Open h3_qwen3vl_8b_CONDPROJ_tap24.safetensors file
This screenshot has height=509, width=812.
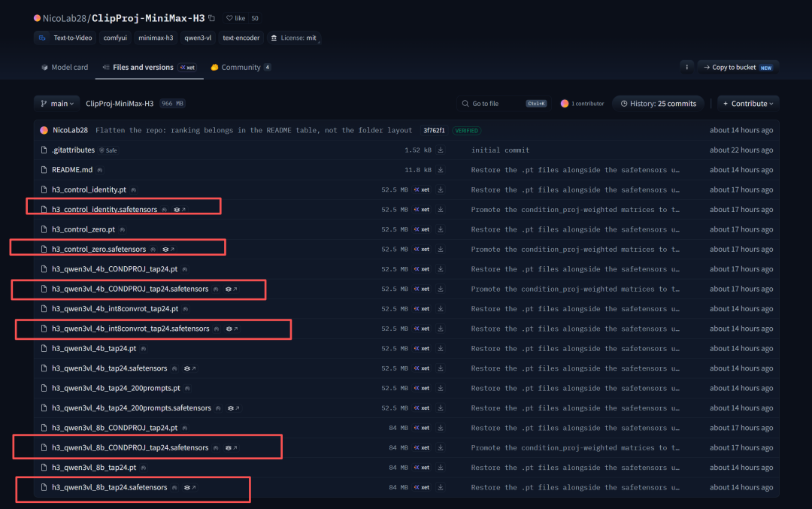coord(130,448)
